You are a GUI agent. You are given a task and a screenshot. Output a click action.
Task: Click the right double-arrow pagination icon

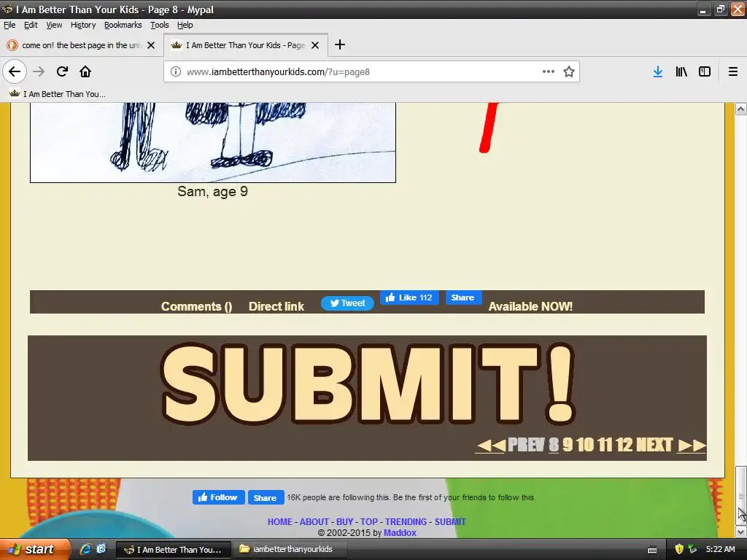click(692, 446)
